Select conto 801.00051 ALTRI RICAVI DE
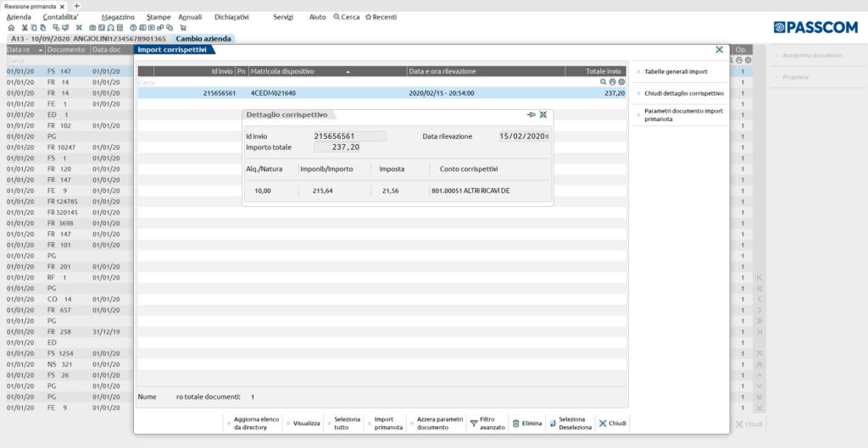Image resolution: width=868 pixels, height=448 pixels. click(470, 191)
